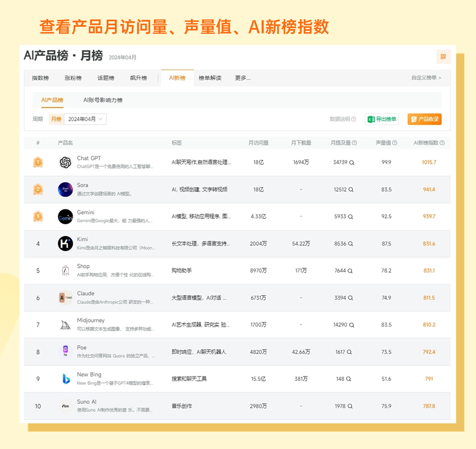Click the Gemini product logo
The image size is (476, 449).
[65, 216]
